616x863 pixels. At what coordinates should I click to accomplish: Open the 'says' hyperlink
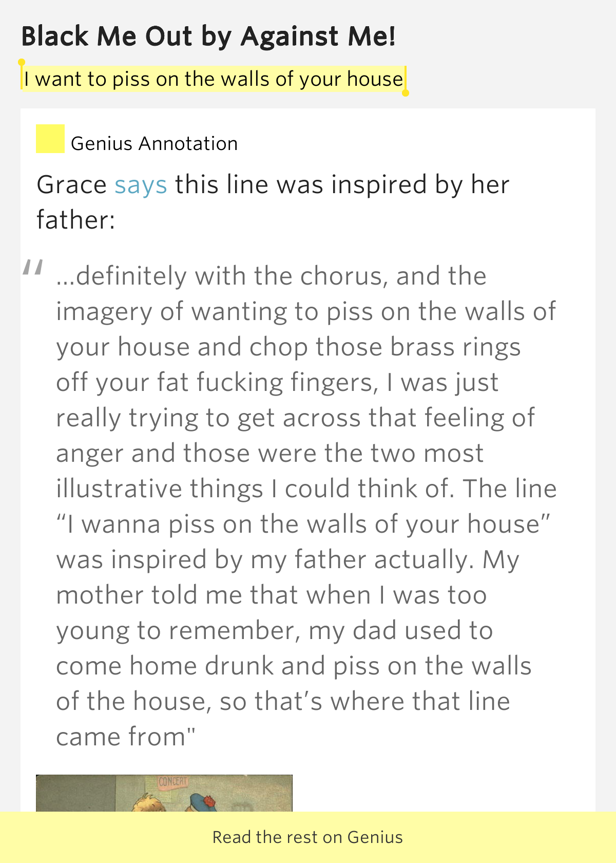pyautogui.click(x=141, y=184)
